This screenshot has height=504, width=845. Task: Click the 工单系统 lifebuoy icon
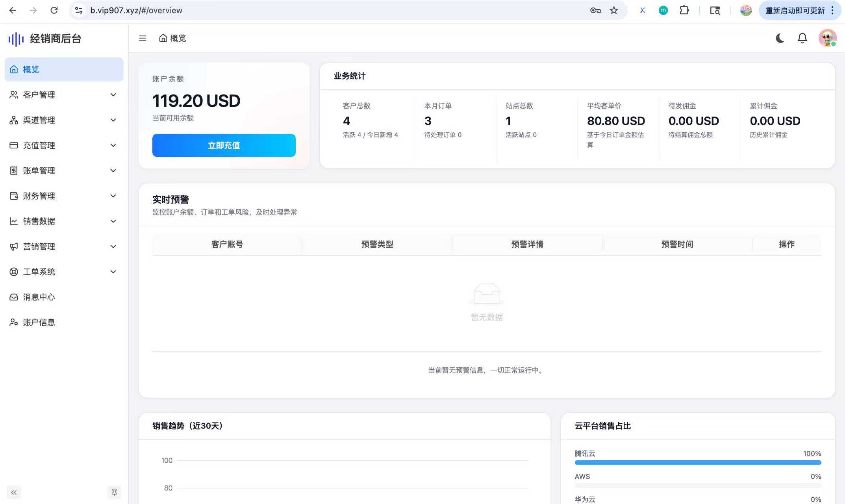pyautogui.click(x=14, y=272)
